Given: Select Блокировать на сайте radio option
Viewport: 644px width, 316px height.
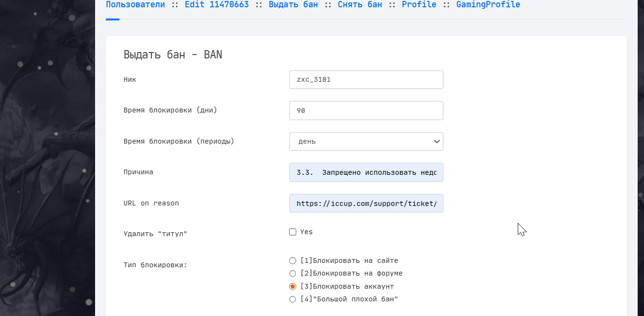Looking at the screenshot, I should (293, 261).
